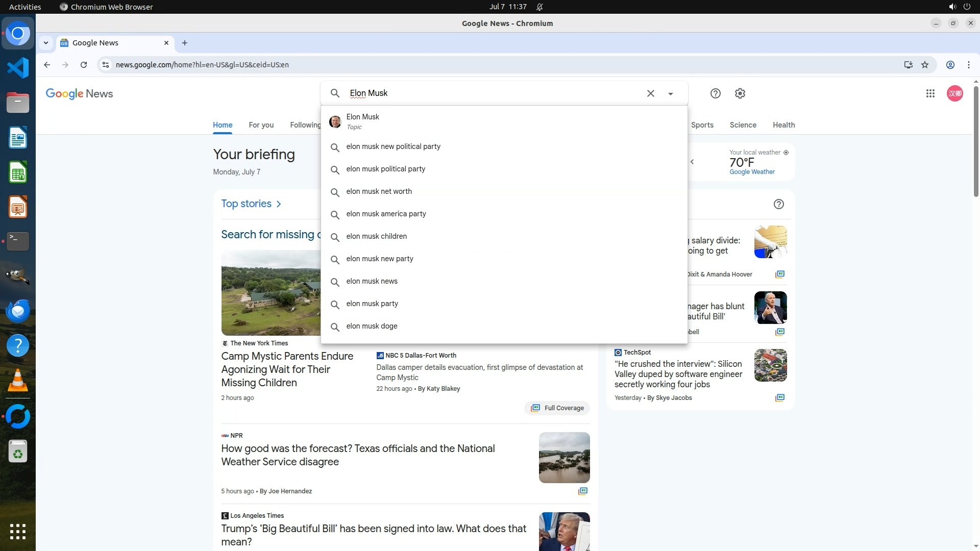Image resolution: width=980 pixels, height=551 pixels.
Task: Reload the Google News page
Action: click(84, 65)
